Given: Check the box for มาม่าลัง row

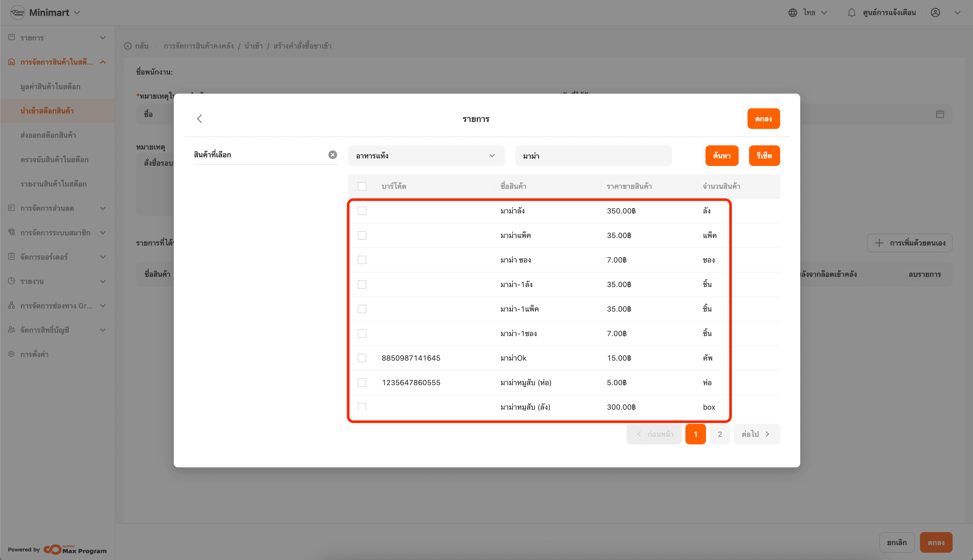Looking at the screenshot, I should (362, 211).
